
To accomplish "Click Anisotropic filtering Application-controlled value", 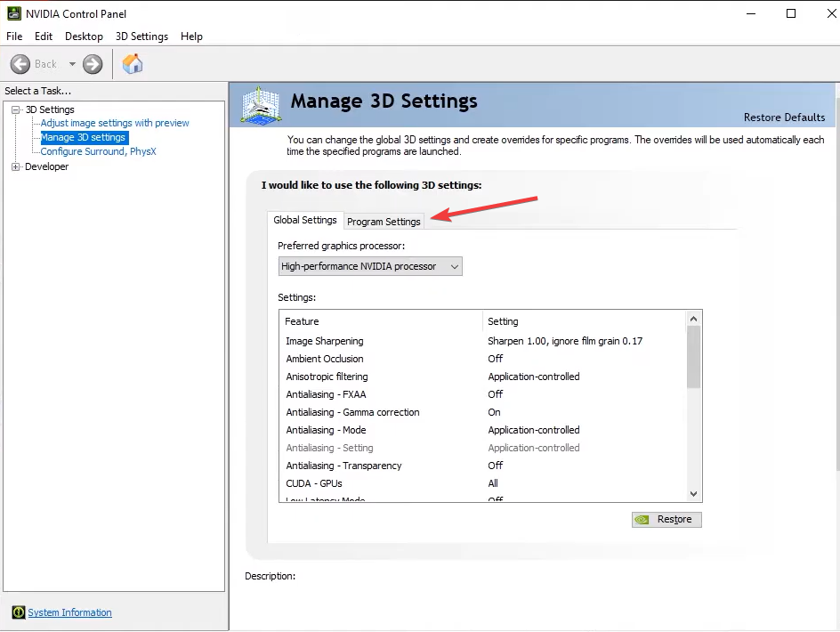I will [534, 377].
